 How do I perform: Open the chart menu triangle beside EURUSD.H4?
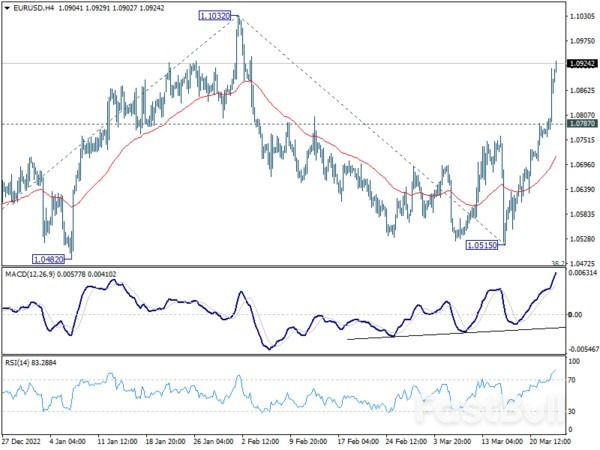click(x=7, y=8)
